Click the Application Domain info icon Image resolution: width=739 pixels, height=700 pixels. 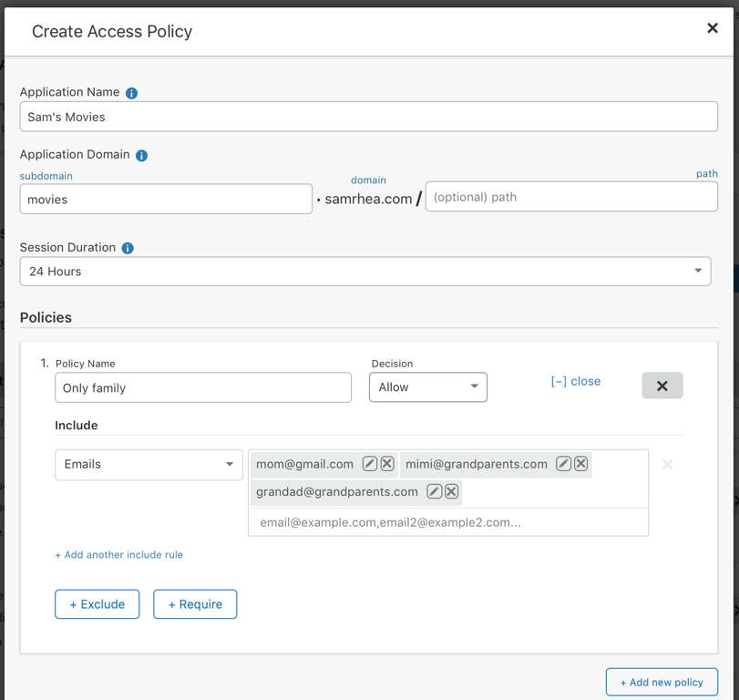pyautogui.click(x=141, y=155)
